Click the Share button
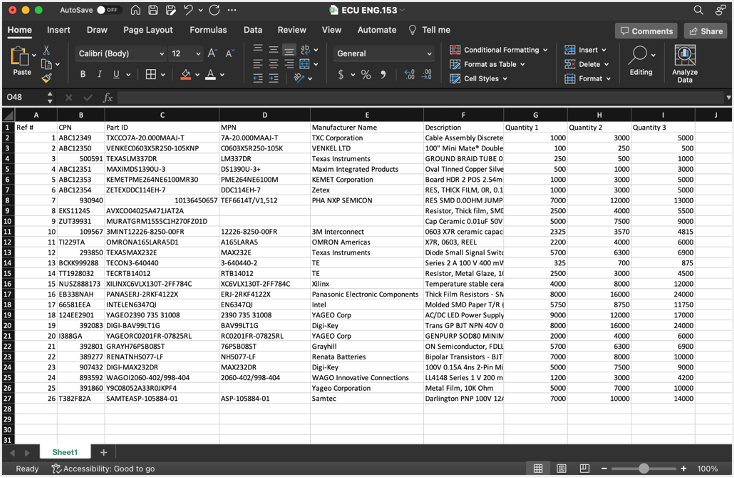 coord(705,31)
